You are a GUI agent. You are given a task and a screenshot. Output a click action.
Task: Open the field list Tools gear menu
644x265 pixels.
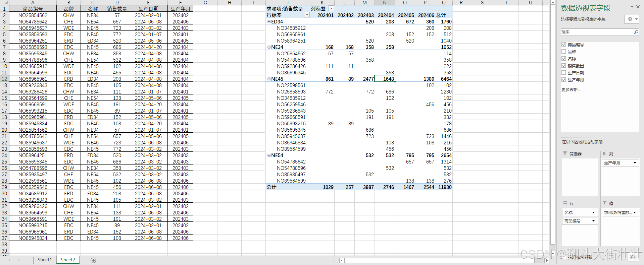click(x=632, y=19)
